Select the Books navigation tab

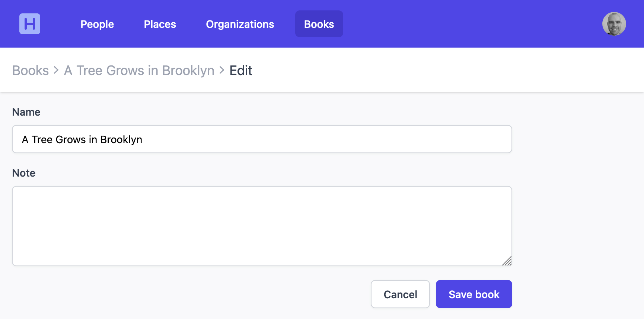319,24
